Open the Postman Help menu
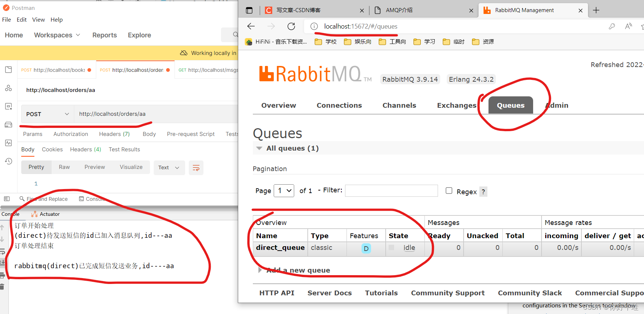The image size is (644, 314). click(x=57, y=20)
